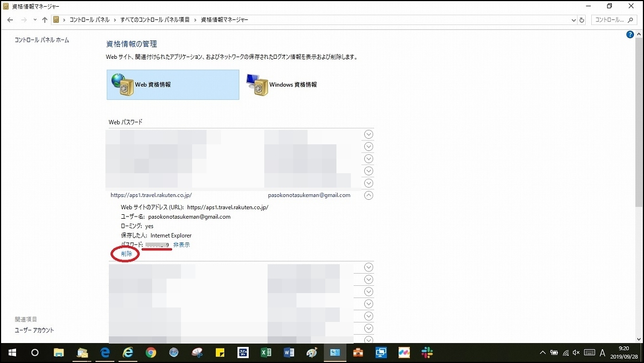Click the active Credential Manager taskbar button
The image size is (644, 363).
(335, 353)
